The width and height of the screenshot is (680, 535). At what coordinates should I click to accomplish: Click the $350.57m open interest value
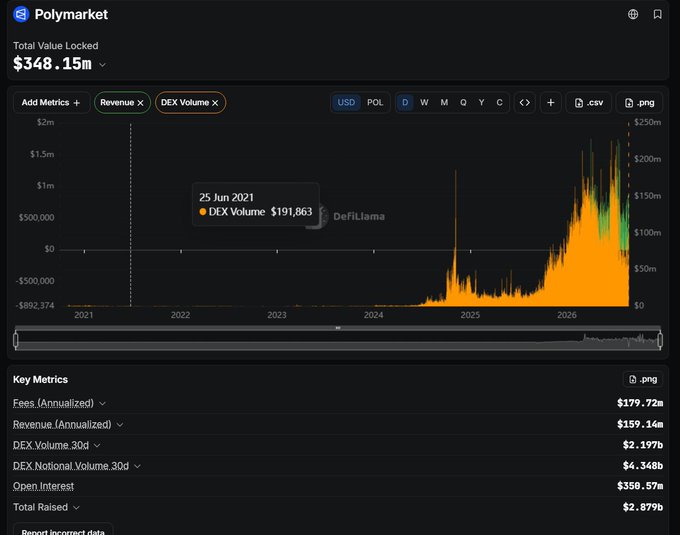click(x=640, y=486)
